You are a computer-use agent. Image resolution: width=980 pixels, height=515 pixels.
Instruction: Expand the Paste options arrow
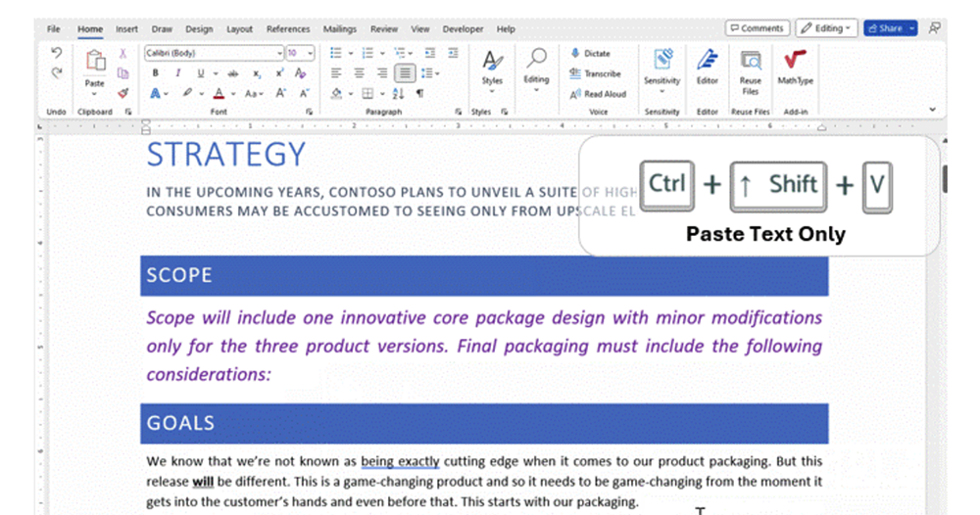pos(94,94)
